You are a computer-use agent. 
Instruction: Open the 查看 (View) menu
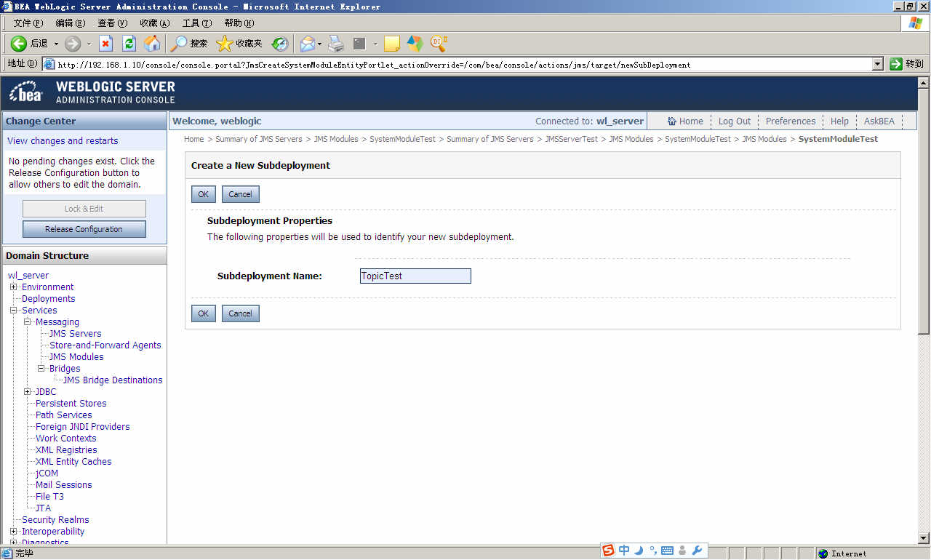point(112,23)
